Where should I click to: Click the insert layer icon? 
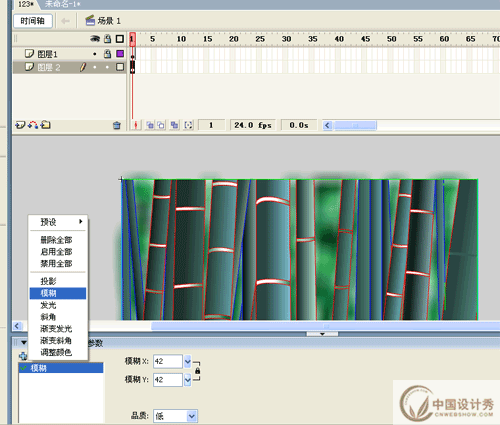pyautogui.click(x=20, y=125)
